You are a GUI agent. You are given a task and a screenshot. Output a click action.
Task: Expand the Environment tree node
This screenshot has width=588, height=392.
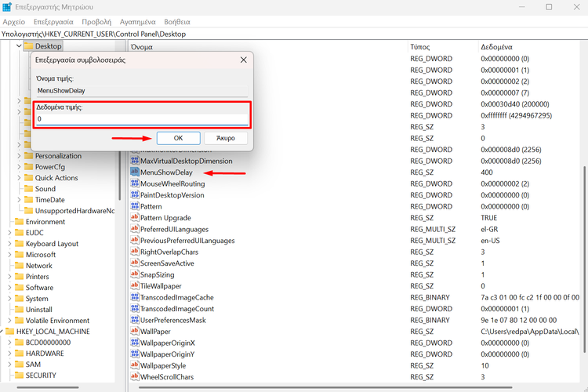pos(9,222)
